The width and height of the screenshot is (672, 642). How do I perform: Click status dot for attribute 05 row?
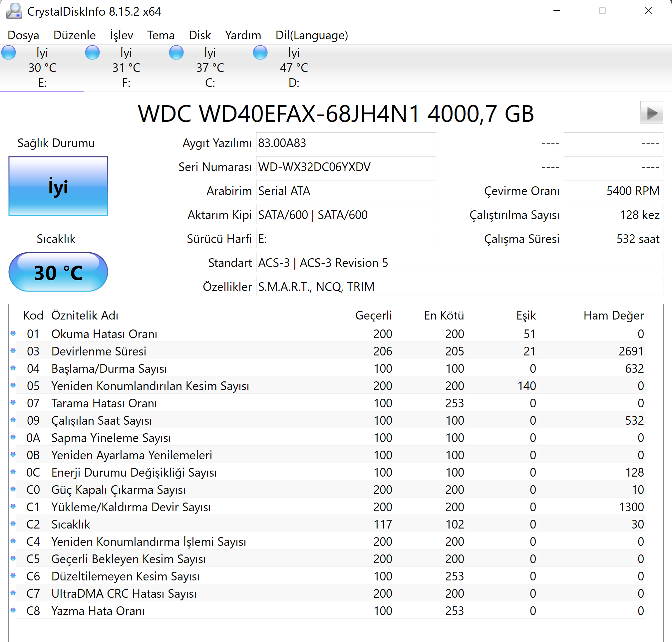pos(13,385)
